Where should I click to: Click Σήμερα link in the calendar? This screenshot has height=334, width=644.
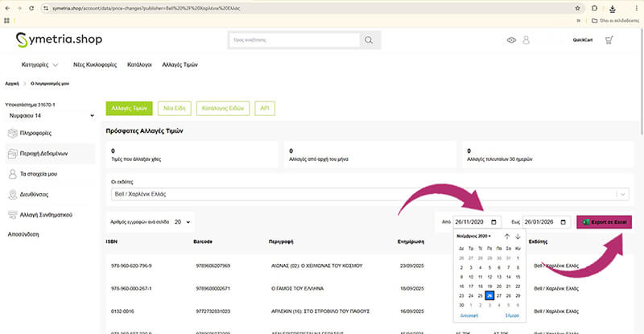click(512, 317)
